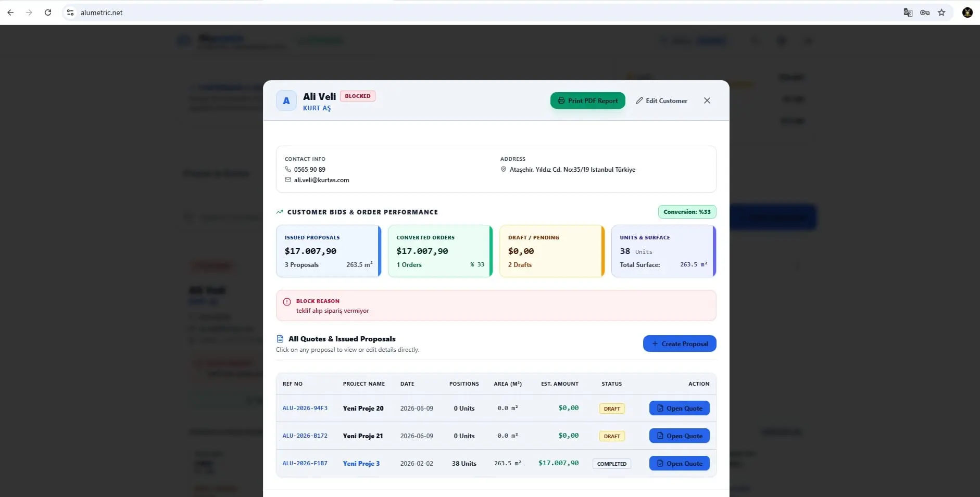This screenshot has height=497, width=980.
Task: Click the POSITIONS column header
Action: tap(464, 384)
